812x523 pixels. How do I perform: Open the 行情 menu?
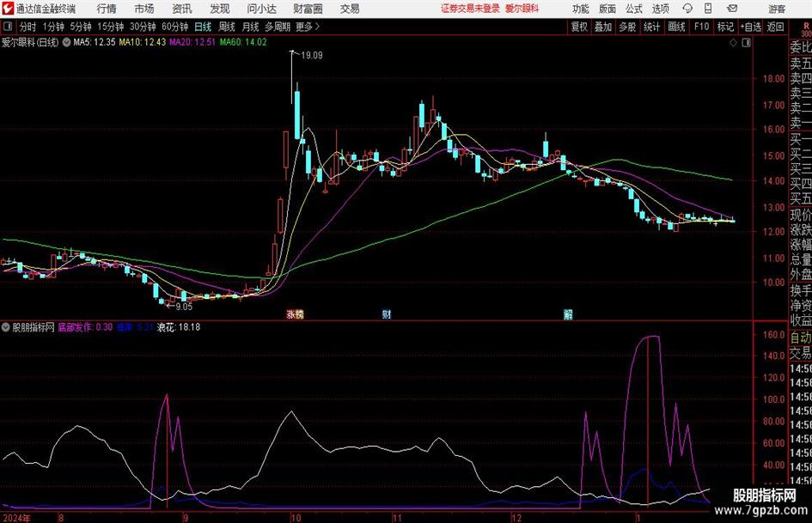[x=107, y=9]
